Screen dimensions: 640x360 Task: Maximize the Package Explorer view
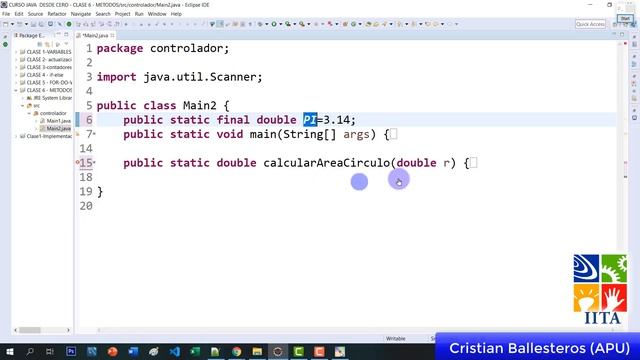point(66,35)
